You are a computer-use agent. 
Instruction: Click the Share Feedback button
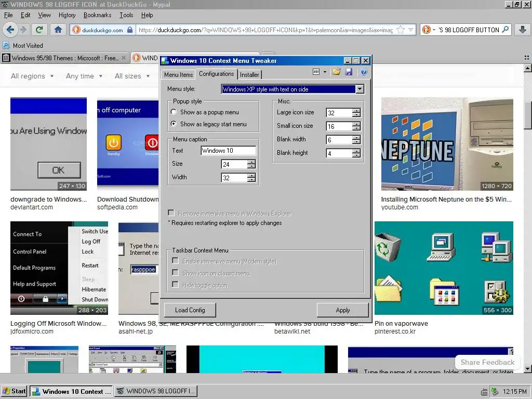487,362
